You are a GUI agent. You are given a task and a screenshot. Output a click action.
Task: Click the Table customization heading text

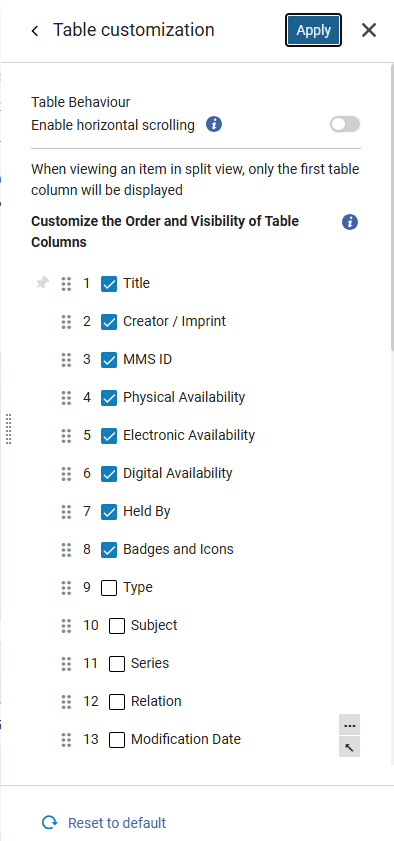click(x=133, y=29)
